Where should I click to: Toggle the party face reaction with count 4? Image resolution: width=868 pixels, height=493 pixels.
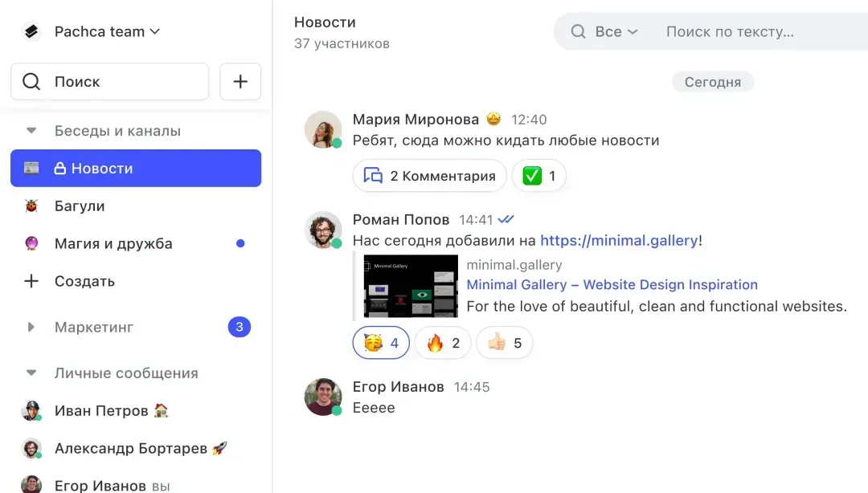(381, 343)
